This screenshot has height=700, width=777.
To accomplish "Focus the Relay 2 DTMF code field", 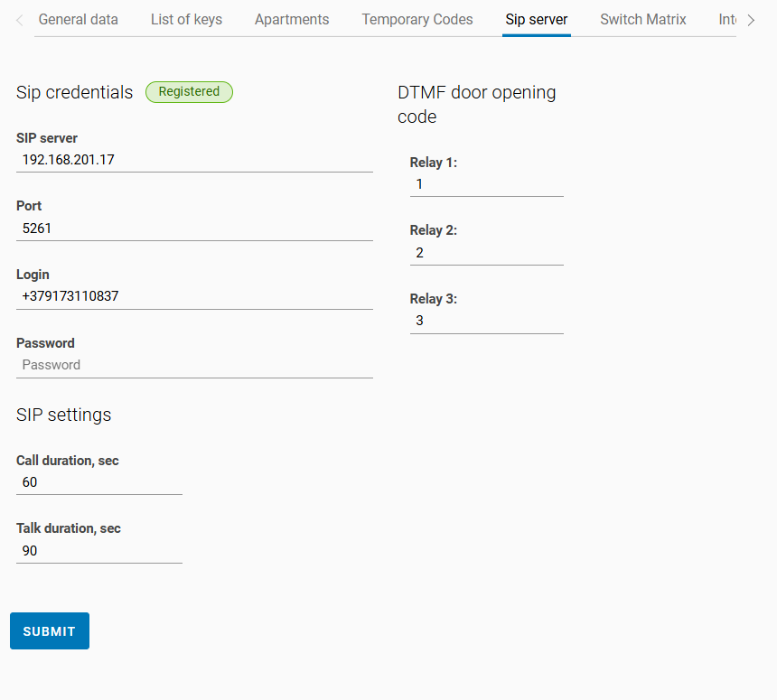I will pyautogui.click(x=486, y=253).
